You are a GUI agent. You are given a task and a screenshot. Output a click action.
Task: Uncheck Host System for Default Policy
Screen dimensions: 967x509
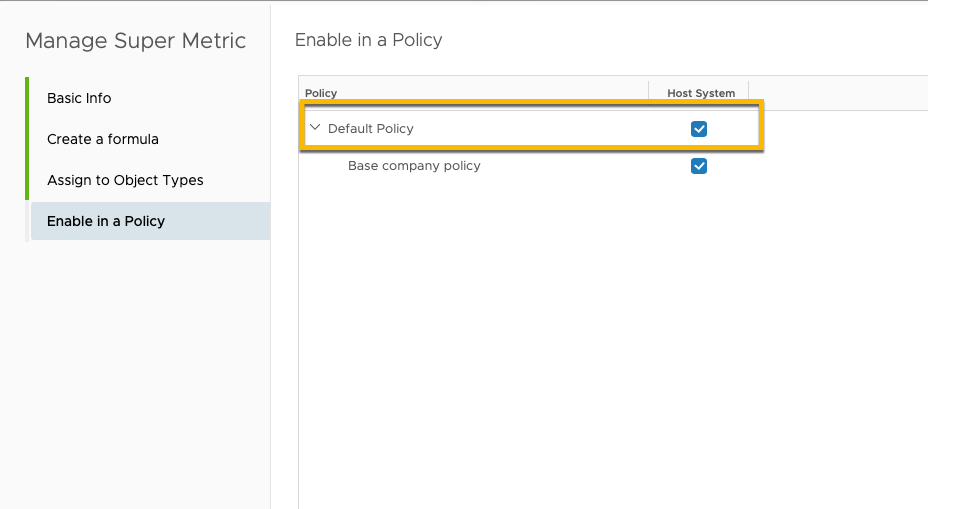(699, 129)
